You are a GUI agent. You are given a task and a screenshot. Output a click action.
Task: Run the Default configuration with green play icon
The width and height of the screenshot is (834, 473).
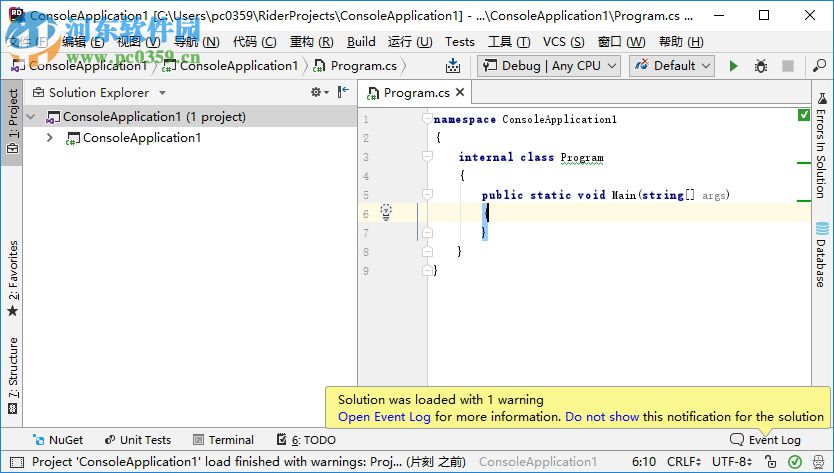[733, 66]
